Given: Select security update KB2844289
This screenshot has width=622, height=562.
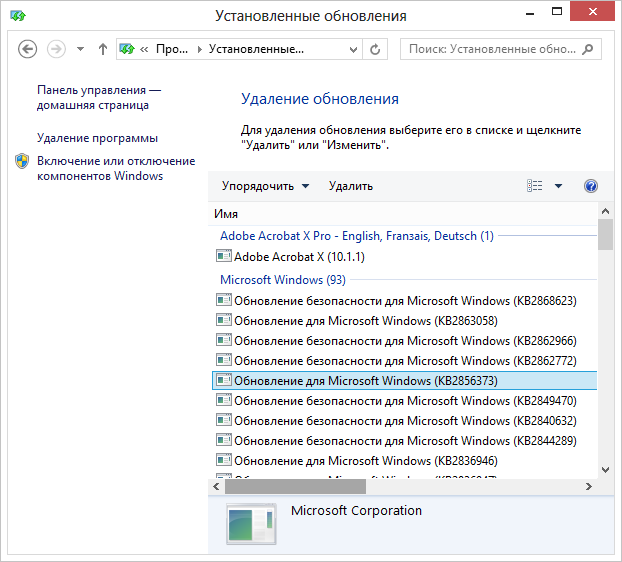Looking at the screenshot, I should click(405, 441).
